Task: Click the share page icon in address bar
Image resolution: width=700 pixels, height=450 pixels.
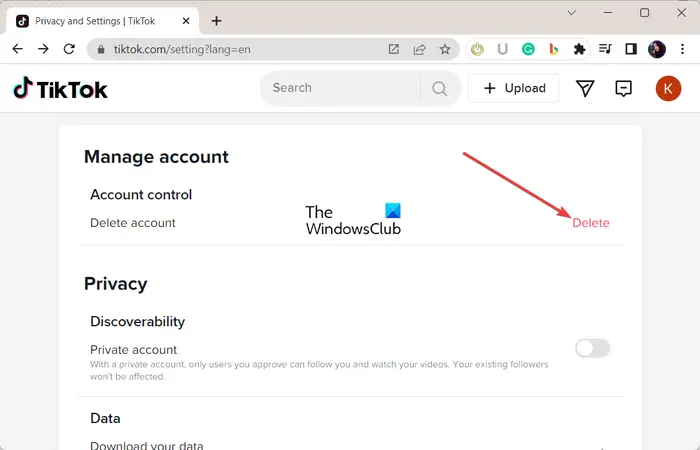Action: pos(419,49)
